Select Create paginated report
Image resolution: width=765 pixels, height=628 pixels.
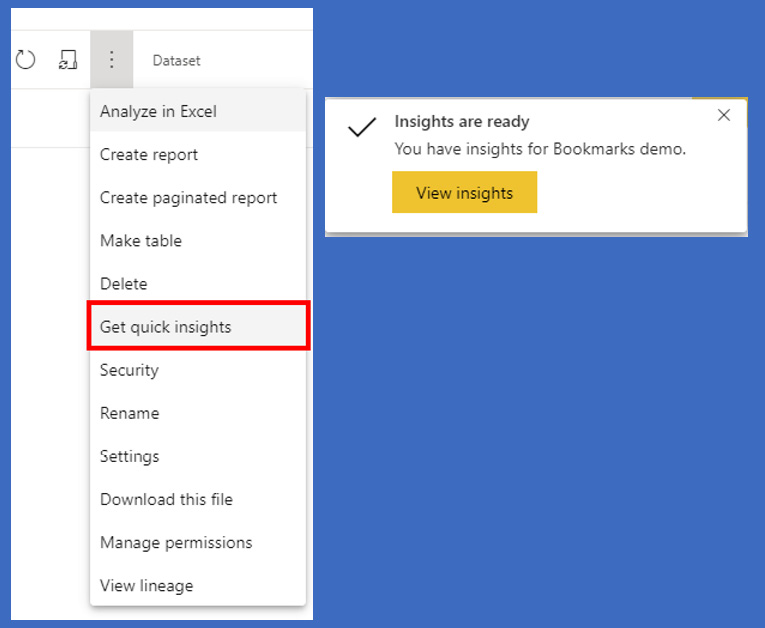tap(188, 198)
